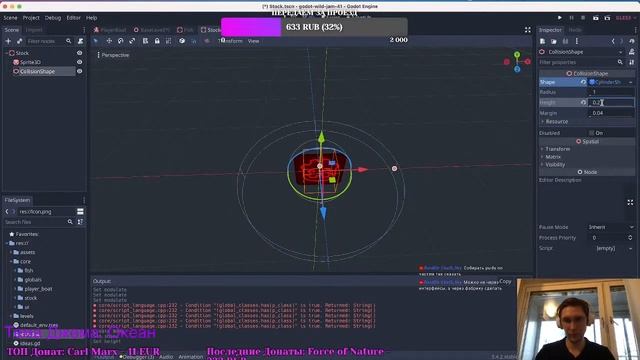Viewport: 640px width, 360px height.
Task: Toggle the Disabled On checkbox
Action: tap(591, 133)
